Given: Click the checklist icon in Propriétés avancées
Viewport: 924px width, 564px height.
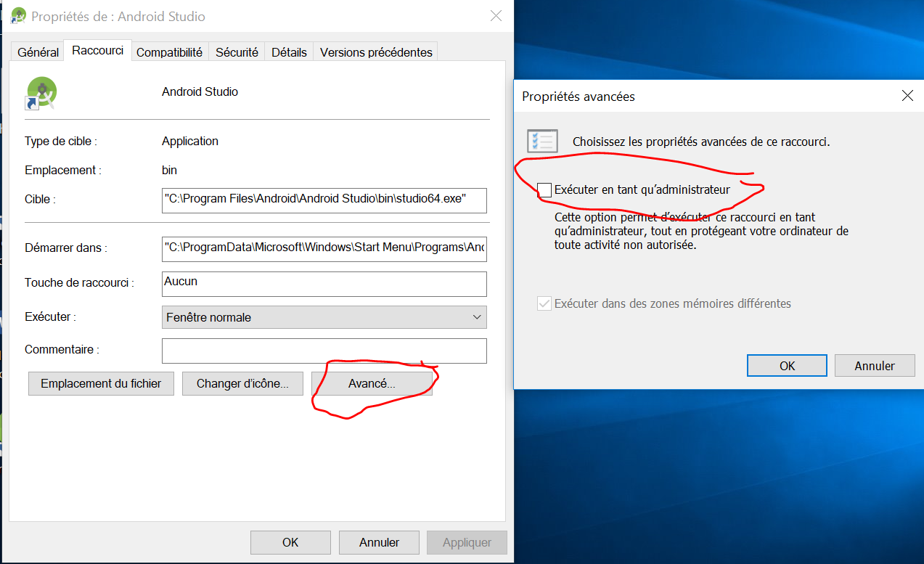Looking at the screenshot, I should pos(542,141).
